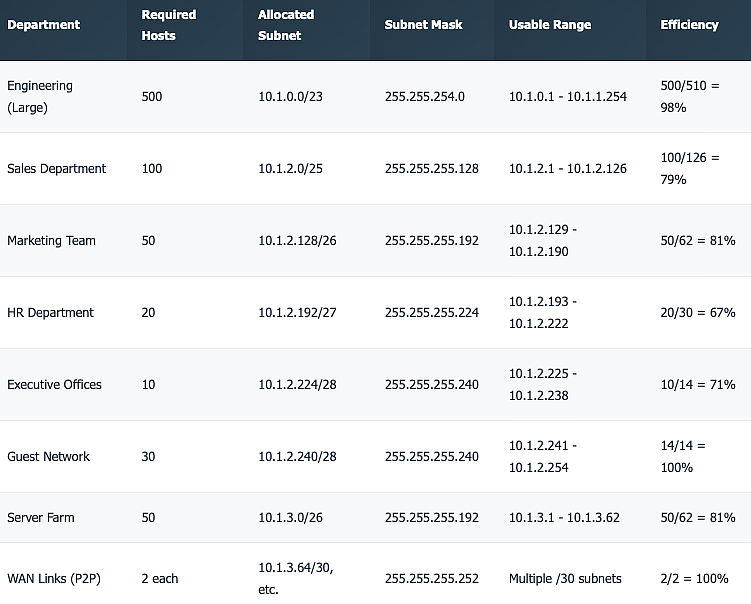The height and width of the screenshot is (604, 751).
Task: Click the Department column header
Action: click(44, 25)
